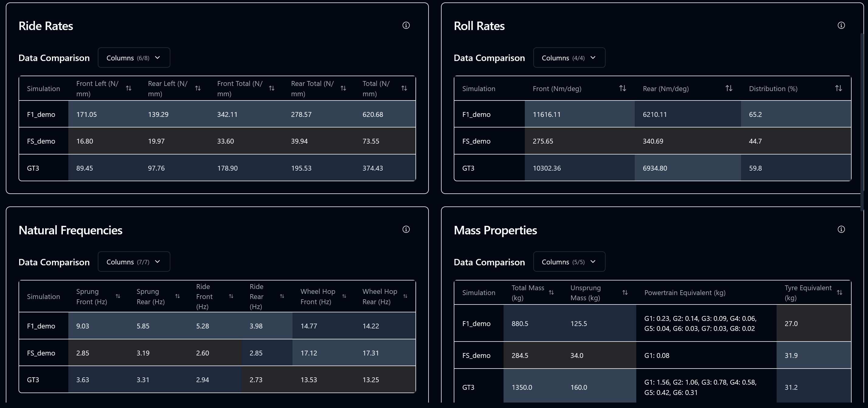Viewport: 868px width, 408px height.
Task: Open the Ride Rates info icon
Action: tap(406, 25)
